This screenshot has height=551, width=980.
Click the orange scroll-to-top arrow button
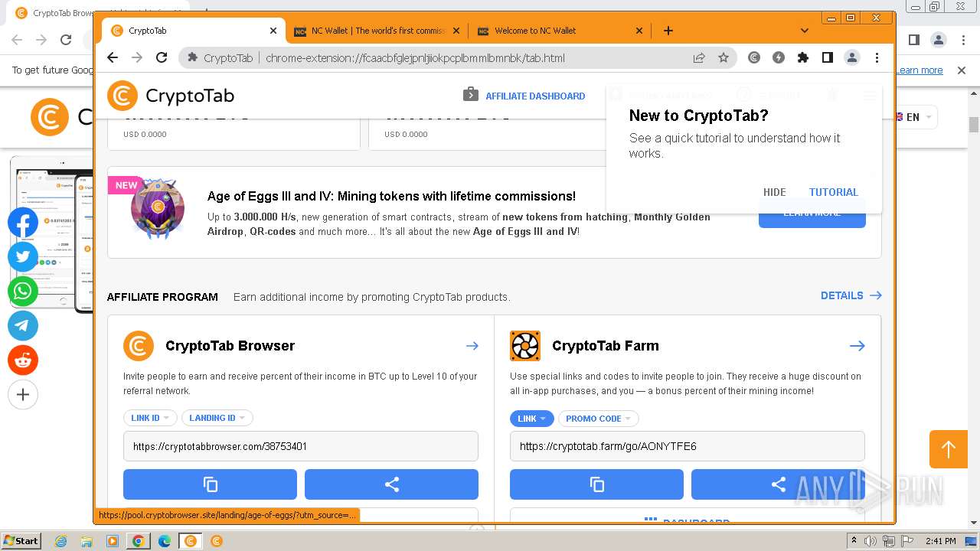[949, 449]
